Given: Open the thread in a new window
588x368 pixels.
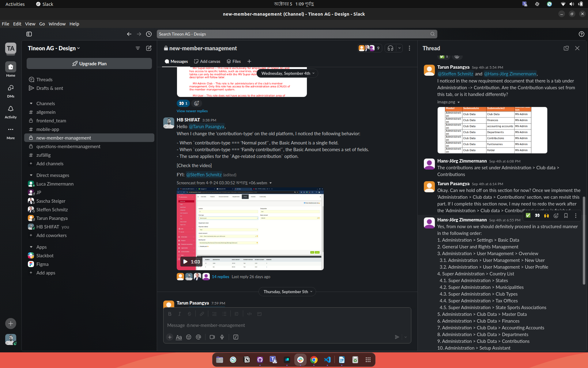Looking at the screenshot, I should coord(566,48).
